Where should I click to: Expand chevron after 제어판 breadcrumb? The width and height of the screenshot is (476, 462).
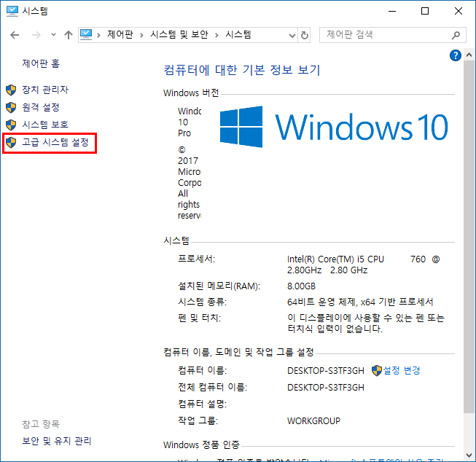(x=141, y=35)
